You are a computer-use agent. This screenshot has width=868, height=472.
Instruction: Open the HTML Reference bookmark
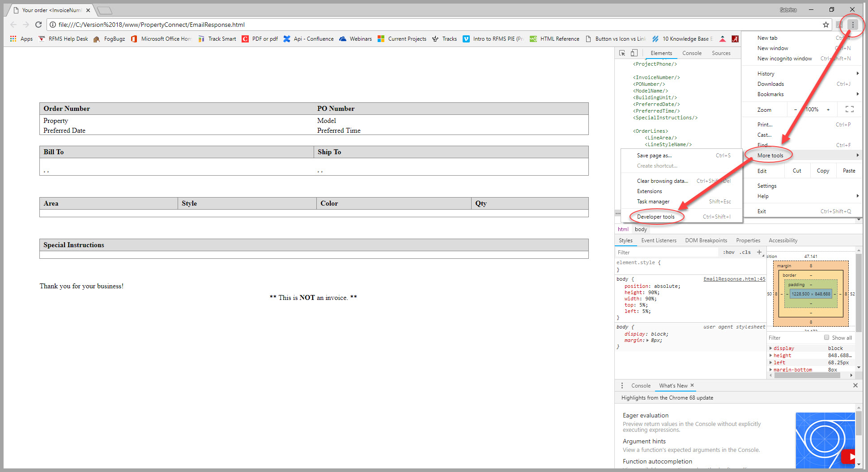click(x=554, y=39)
